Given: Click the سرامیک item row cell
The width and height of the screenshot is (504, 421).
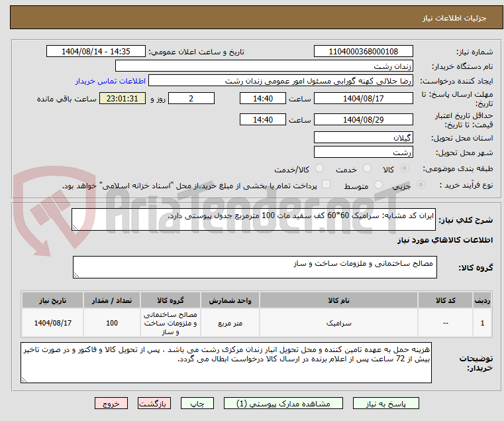Looking at the screenshot, I should 338,323.
